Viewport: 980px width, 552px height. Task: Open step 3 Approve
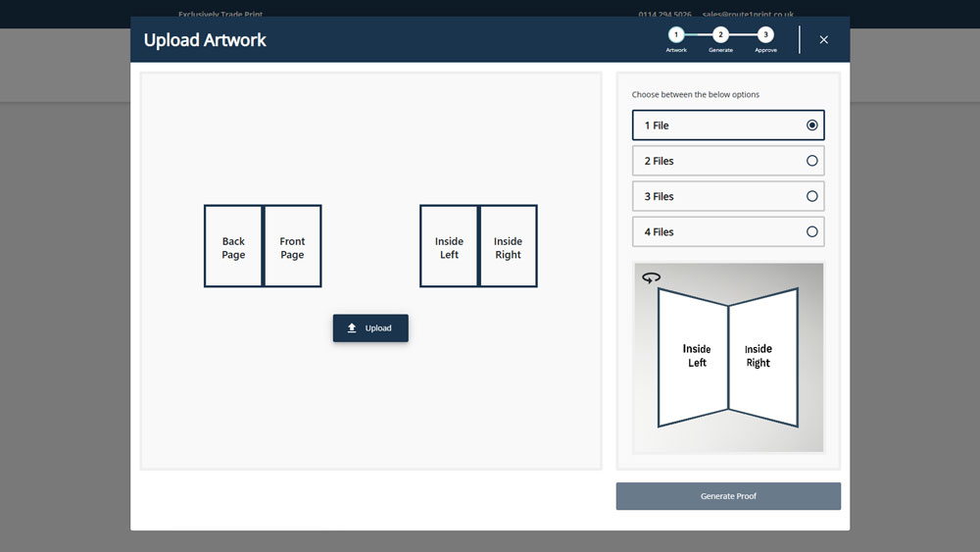(765, 35)
